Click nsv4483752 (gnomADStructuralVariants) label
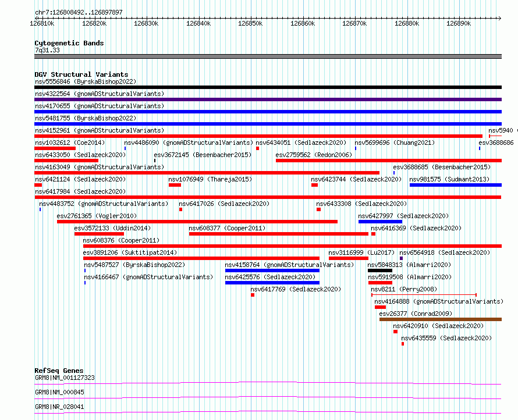The width and height of the screenshot is (518, 420). 104,204
